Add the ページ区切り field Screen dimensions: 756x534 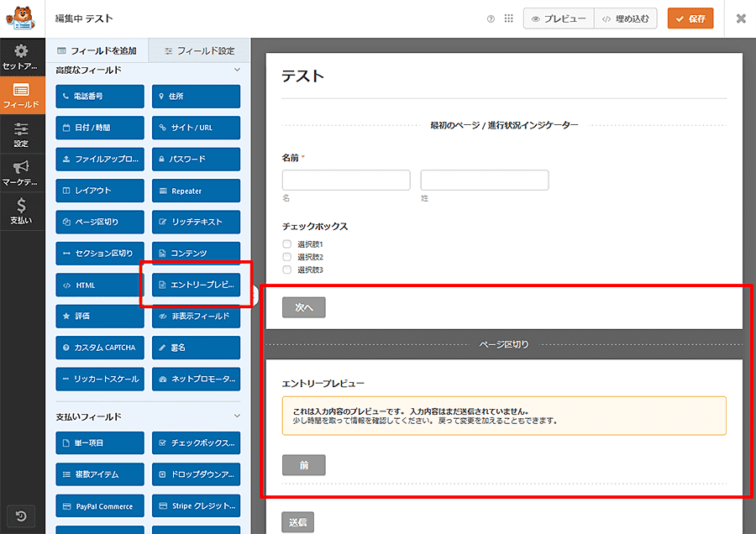pos(100,222)
